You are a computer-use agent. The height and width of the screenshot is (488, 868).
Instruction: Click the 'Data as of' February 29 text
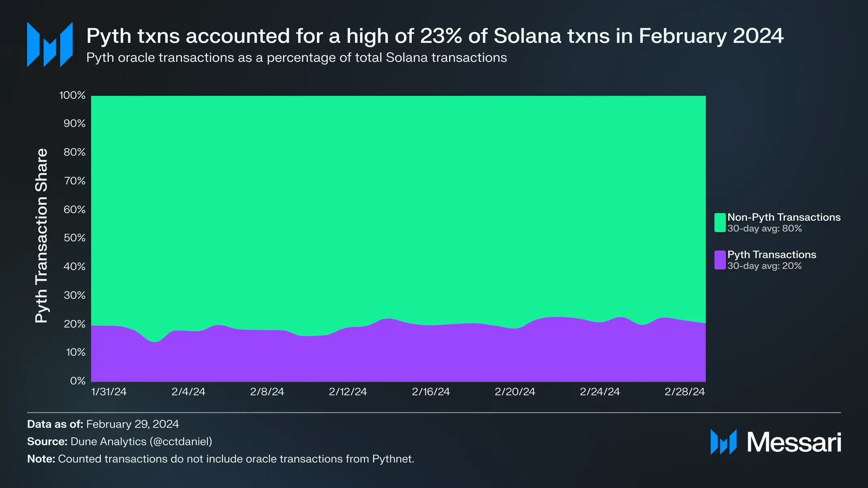pyautogui.click(x=103, y=424)
